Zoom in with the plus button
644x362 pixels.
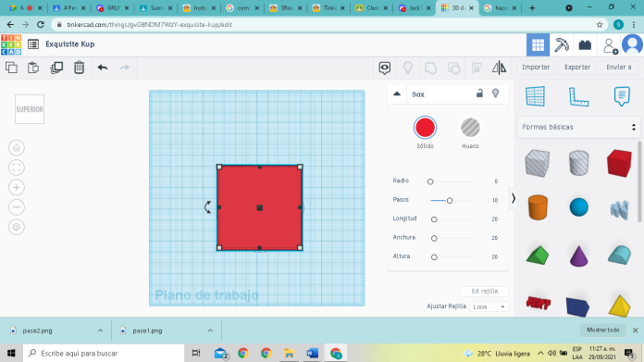click(x=17, y=187)
